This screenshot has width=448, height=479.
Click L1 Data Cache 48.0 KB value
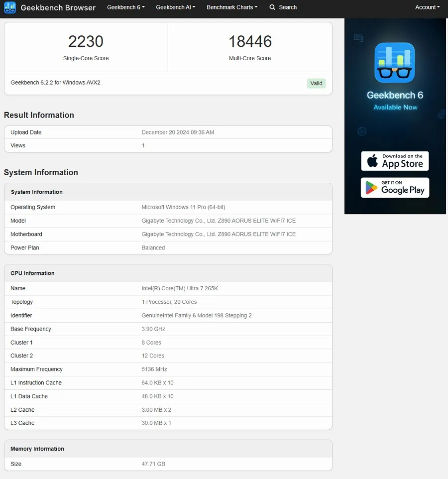157,396
